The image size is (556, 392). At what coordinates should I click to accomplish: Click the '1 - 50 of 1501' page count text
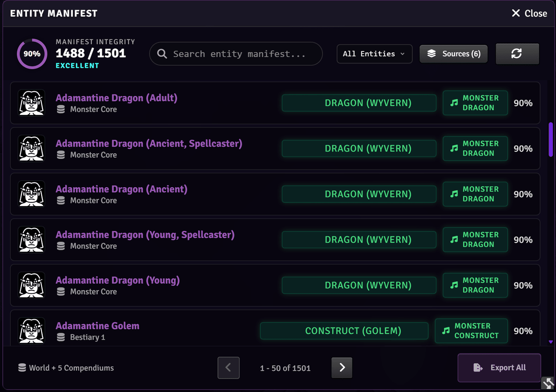tap(285, 368)
